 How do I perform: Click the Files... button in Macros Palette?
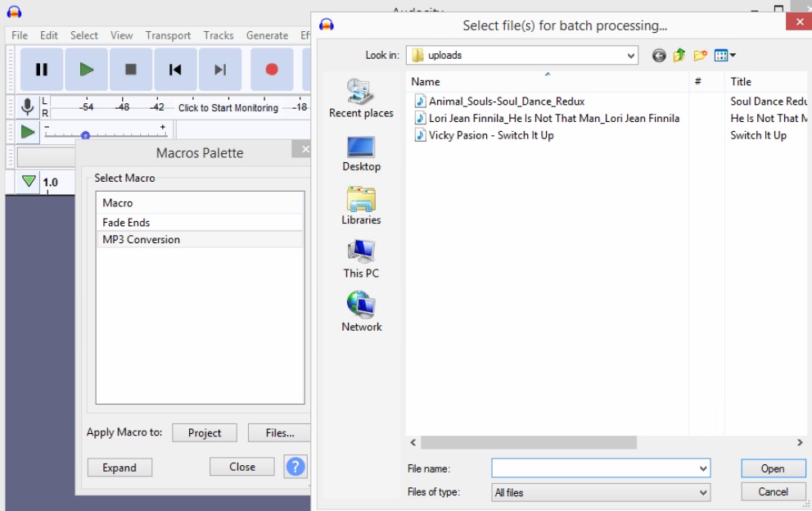[x=280, y=432]
